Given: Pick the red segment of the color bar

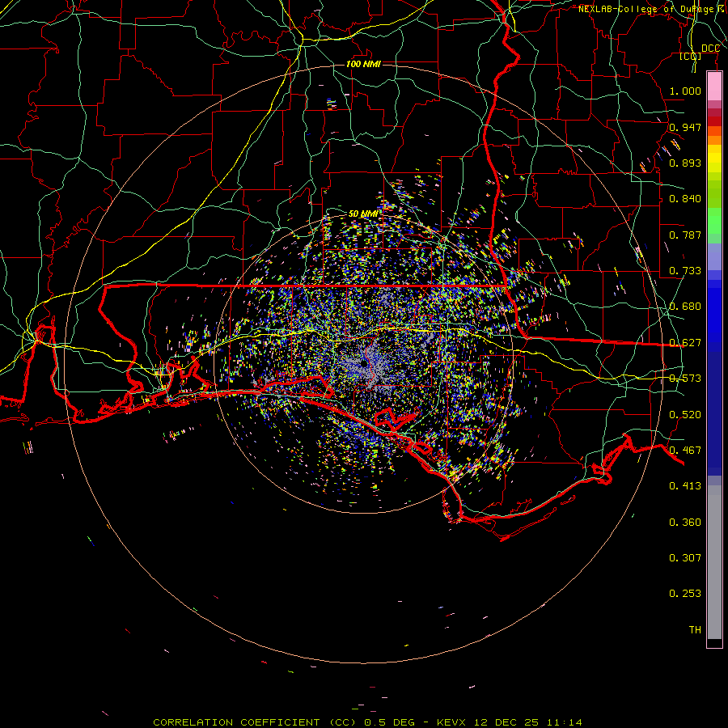Looking at the screenshot, I should pyautogui.click(x=714, y=121).
